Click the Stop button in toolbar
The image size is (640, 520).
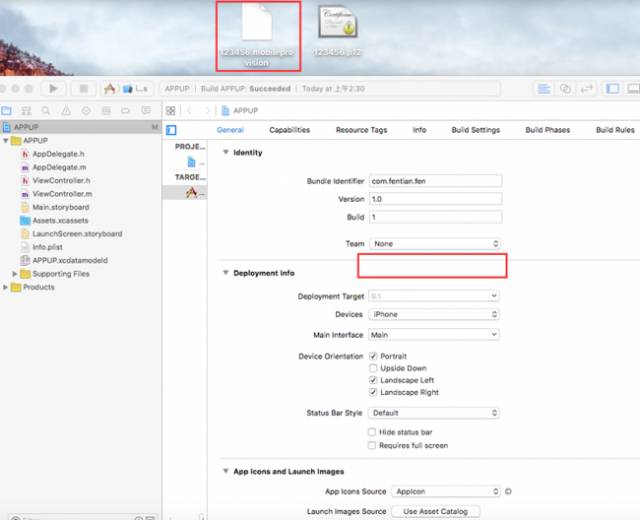[84, 89]
